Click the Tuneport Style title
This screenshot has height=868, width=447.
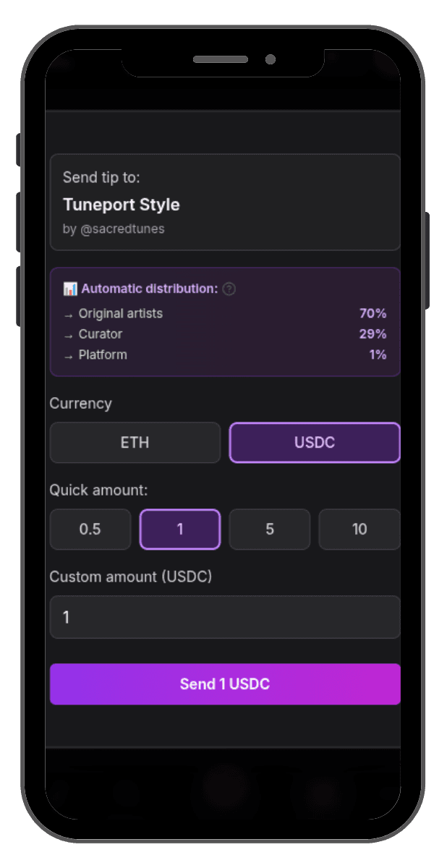click(x=122, y=205)
